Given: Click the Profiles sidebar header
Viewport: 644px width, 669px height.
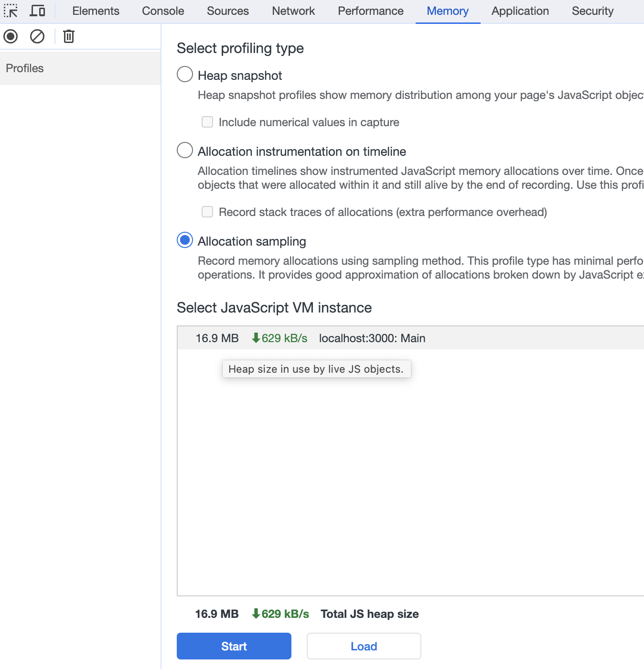Looking at the screenshot, I should click(x=24, y=68).
